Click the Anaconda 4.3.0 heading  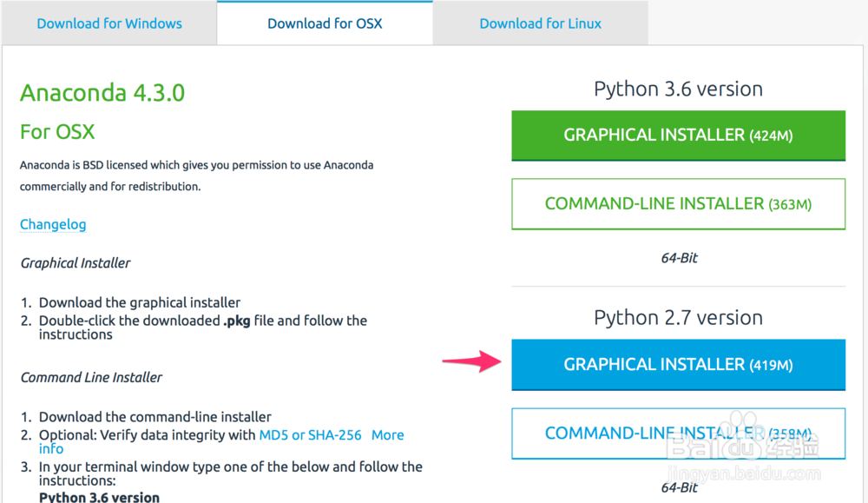point(102,92)
